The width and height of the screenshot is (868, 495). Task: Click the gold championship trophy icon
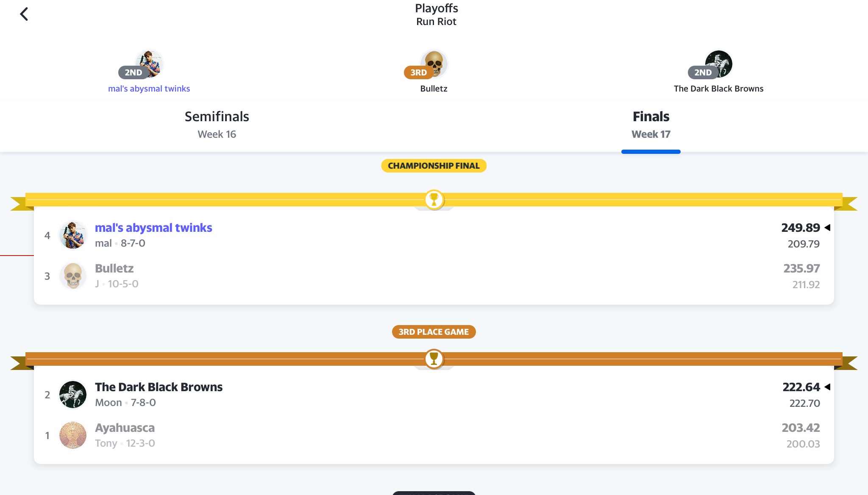click(x=434, y=200)
